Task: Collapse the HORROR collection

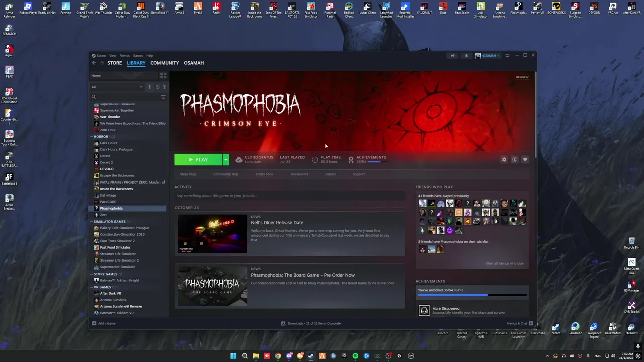Action: pos(92,137)
